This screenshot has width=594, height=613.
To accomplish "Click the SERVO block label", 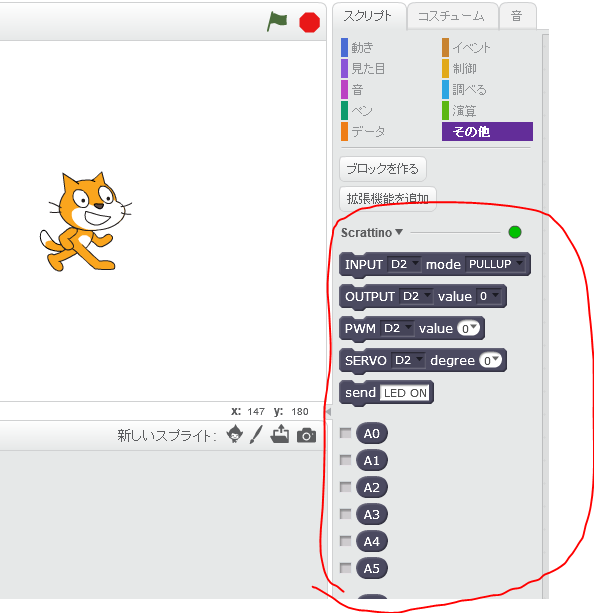I will coord(366,360).
